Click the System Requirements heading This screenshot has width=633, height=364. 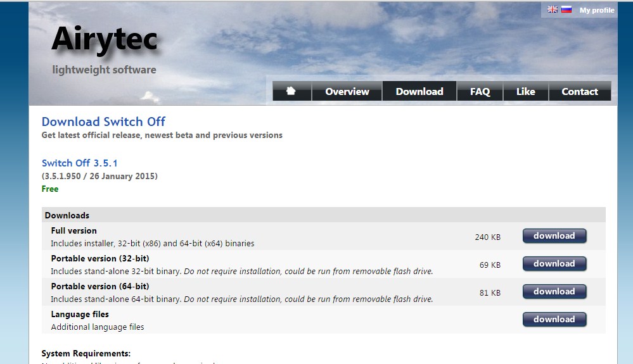click(x=86, y=353)
